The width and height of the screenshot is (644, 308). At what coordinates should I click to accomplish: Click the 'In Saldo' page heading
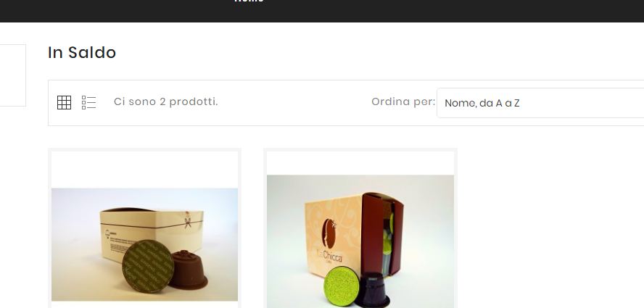coord(82,53)
